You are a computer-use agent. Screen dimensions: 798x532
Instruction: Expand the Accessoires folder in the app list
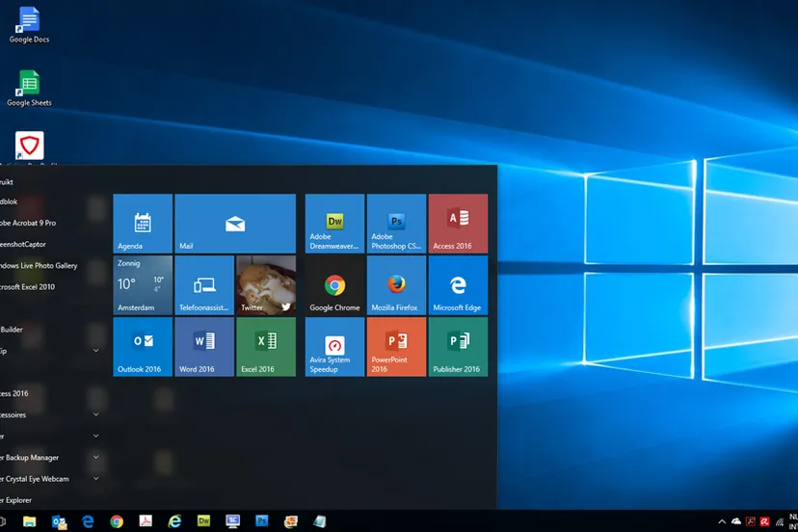[95, 415]
